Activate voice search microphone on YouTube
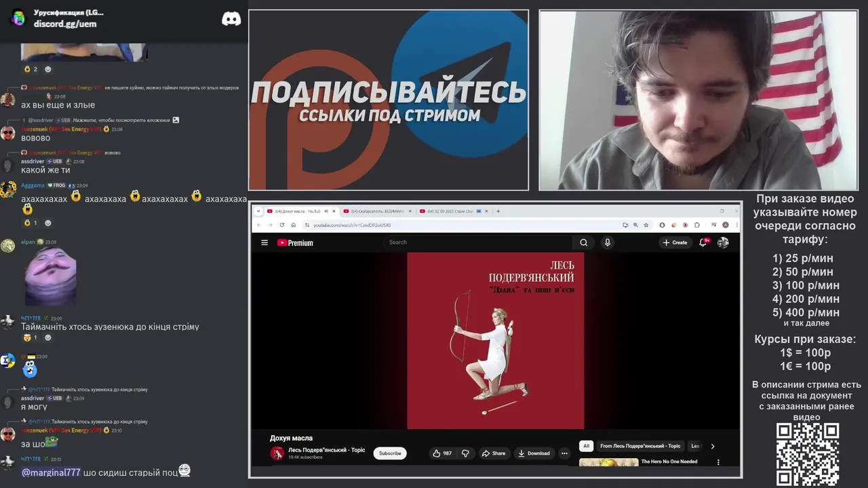Image resolution: width=868 pixels, height=488 pixels. pos(608,243)
